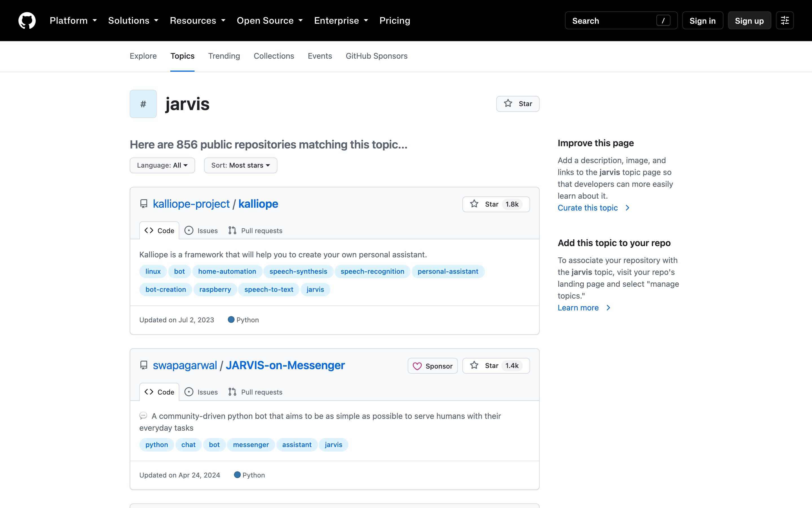
Task: Open the JARVIS-on-Messenger Pull requests tab
Action: [x=255, y=392]
